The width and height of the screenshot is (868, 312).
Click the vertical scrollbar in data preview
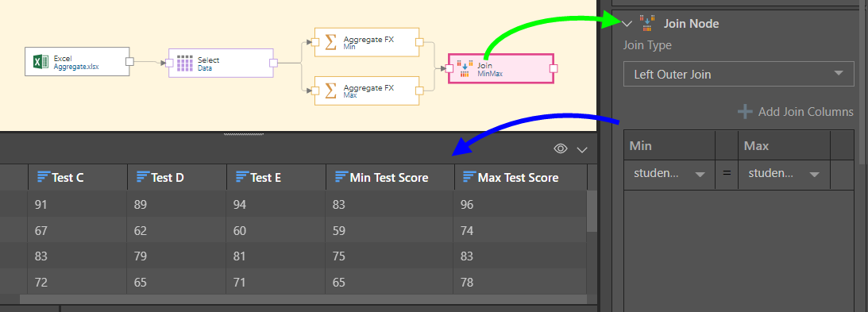592,210
